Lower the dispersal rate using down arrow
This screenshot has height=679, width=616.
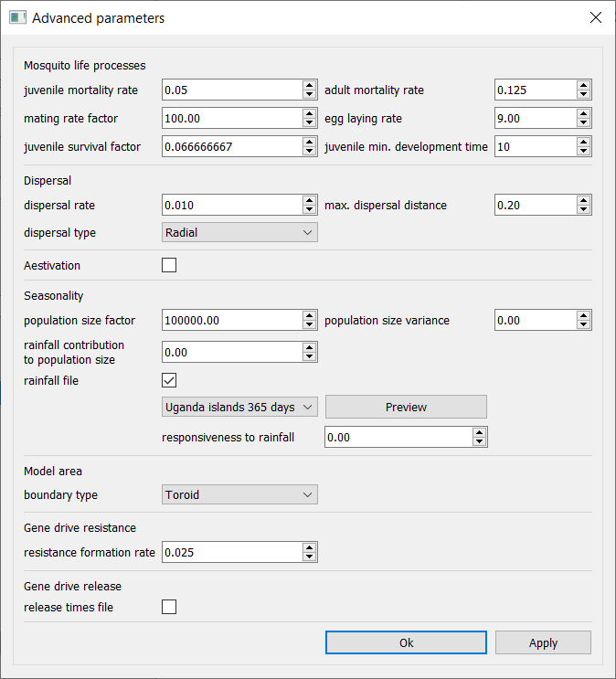[x=310, y=210]
